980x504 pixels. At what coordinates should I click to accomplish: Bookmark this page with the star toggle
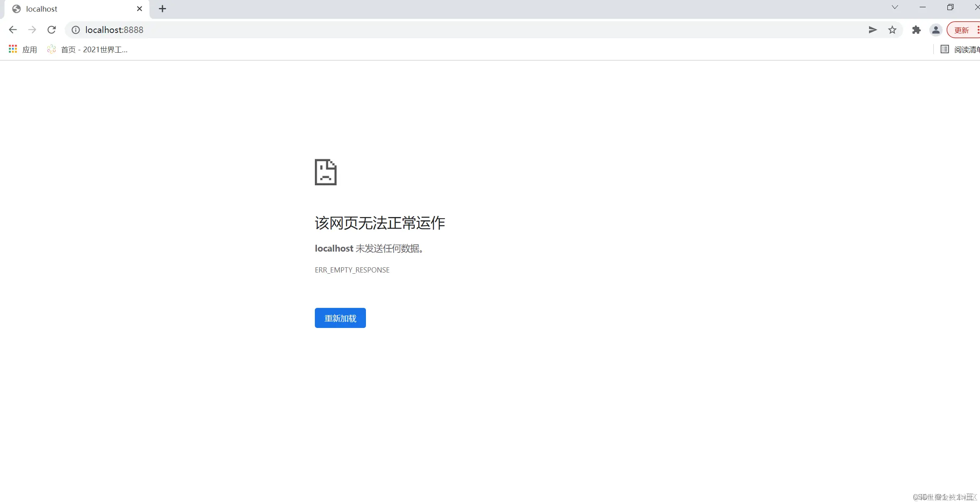pos(892,30)
